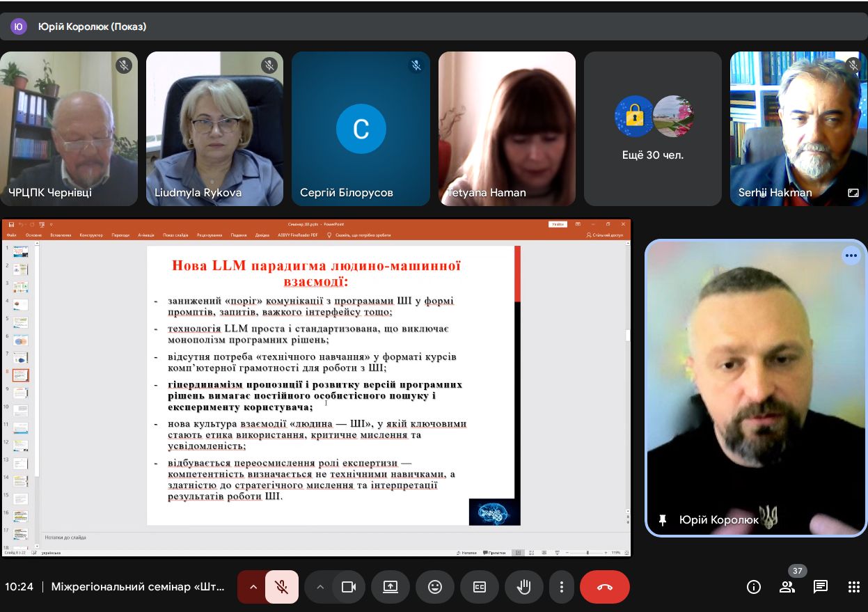Screen dimensions: 868x612
Task: Raise your hand
Action: 523,587
